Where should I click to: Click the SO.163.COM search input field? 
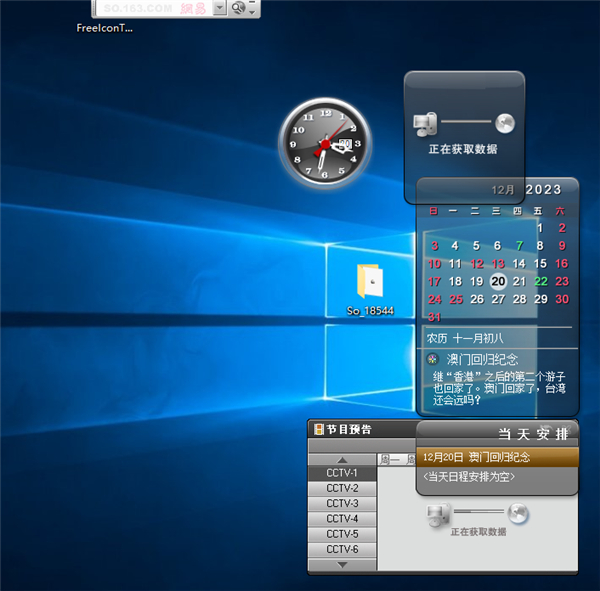(x=150, y=8)
